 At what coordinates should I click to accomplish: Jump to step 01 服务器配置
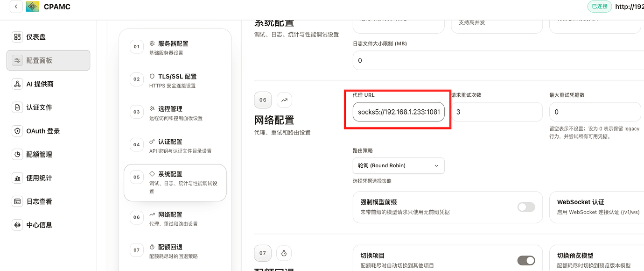tap(175, 48)
